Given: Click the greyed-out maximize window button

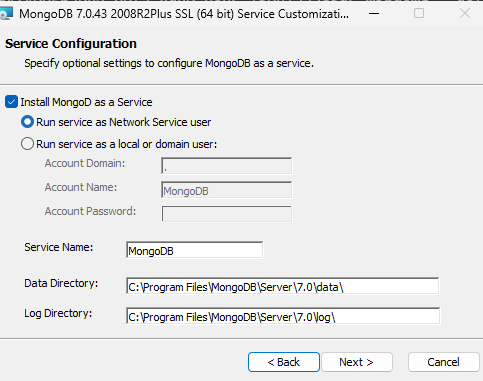Looking at the screenshot, I should 419,14.
